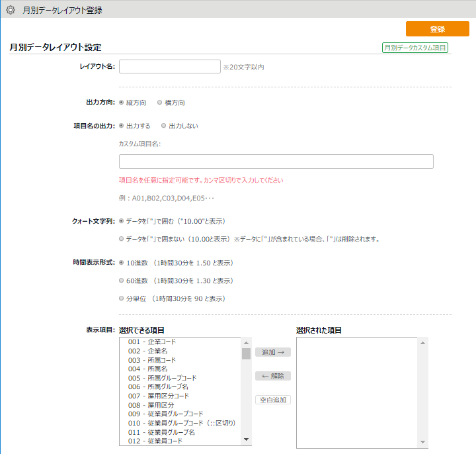Click up arrow of 選択された項目 scrollbar

click(x=422, y=343)
